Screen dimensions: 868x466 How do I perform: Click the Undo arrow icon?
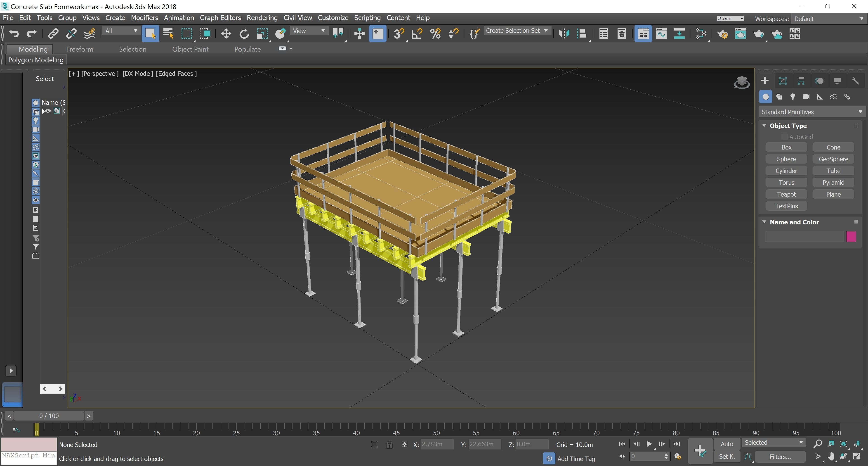(14, 33)
